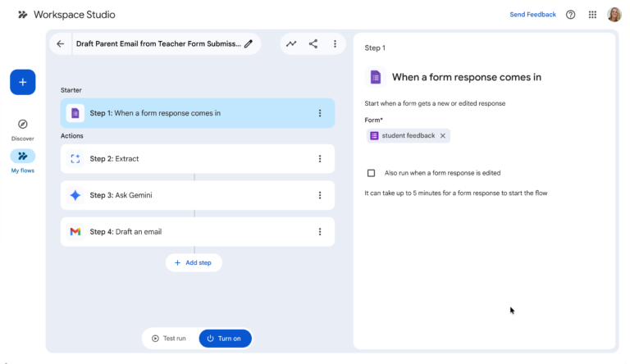The width and height of the screenshot is (630, 364).
Task: Open Step 1 three-dot options menu
Action: pos(320,113)
